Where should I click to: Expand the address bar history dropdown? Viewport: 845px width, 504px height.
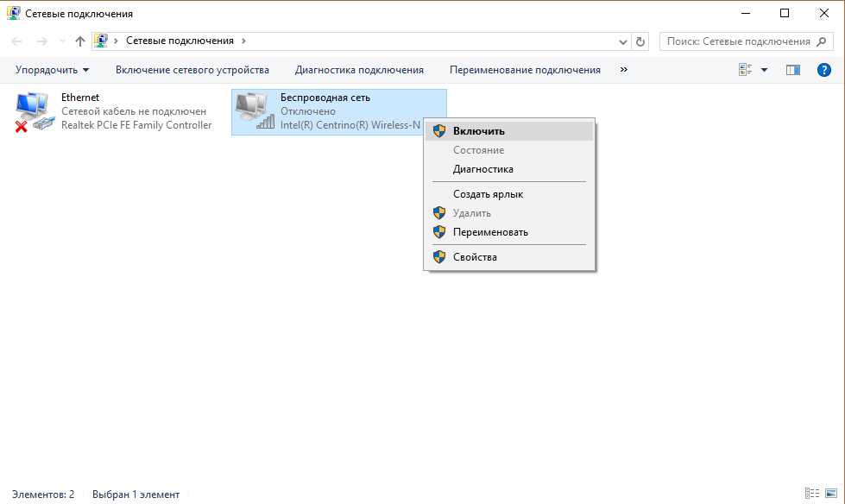624,41
